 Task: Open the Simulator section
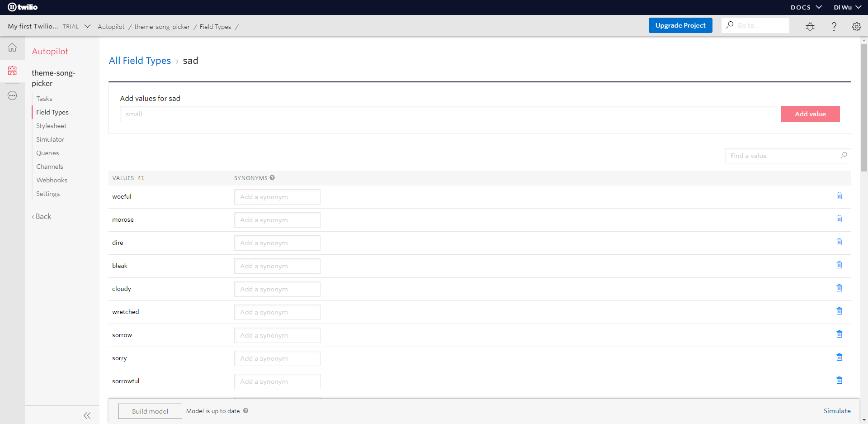(x=50, y=139)
